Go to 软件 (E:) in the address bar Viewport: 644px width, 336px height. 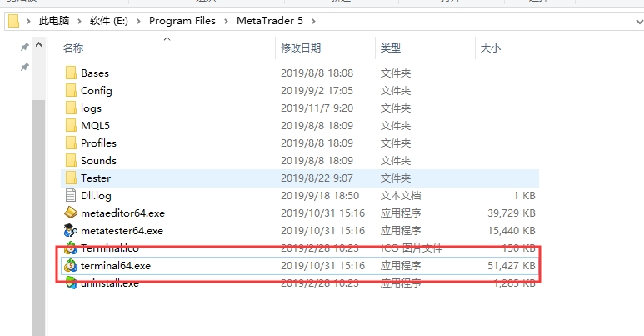click(109, 21)
